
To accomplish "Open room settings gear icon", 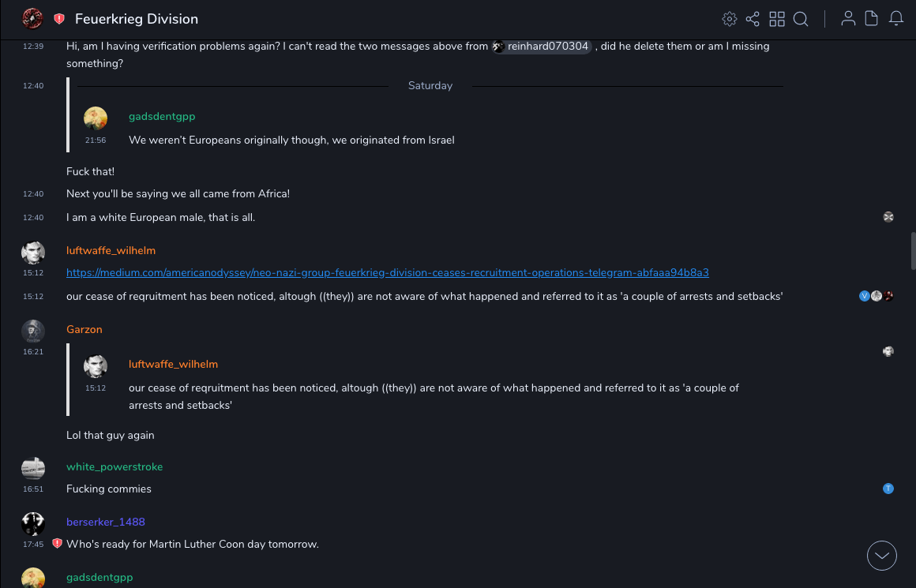I will click(730, 19).
